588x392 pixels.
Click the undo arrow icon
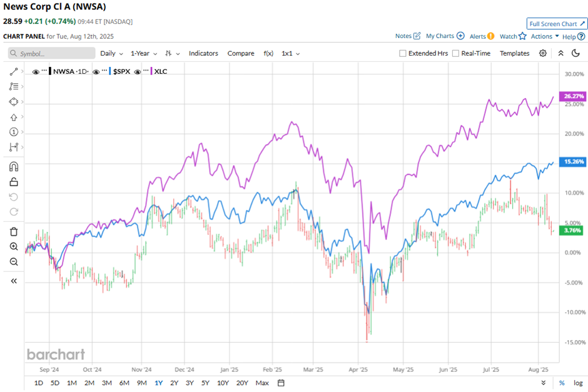coord(14,197)
